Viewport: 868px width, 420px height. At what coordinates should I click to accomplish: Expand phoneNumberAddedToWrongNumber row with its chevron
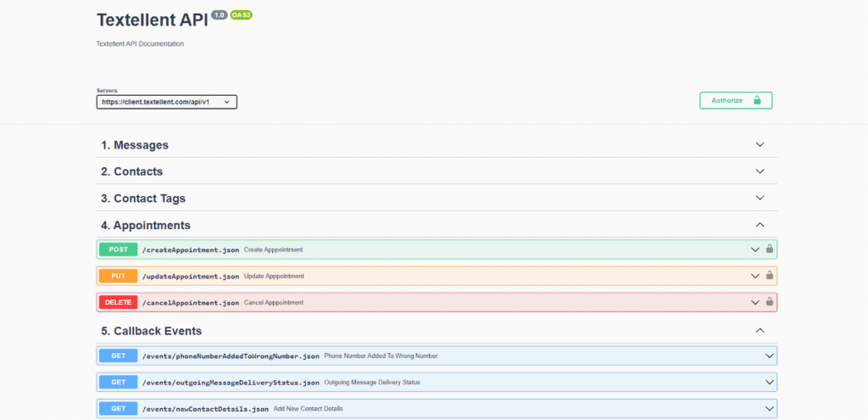coord(770,356)
